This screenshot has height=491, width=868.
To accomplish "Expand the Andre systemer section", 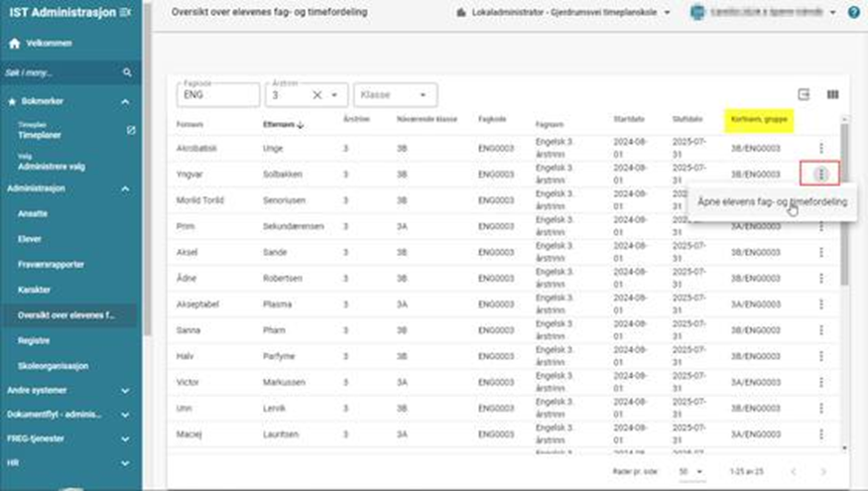I will pos(125,391).
